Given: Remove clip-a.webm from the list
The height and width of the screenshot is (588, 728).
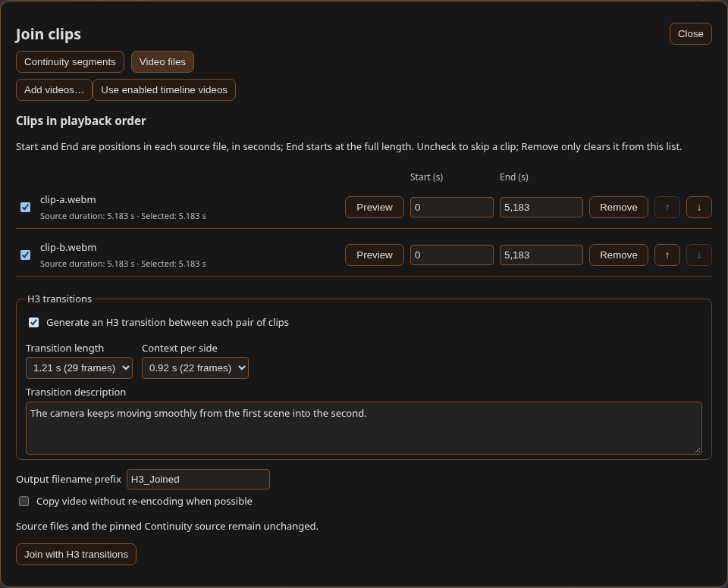Looking at the screenshot, I should (x=619, y=208).
